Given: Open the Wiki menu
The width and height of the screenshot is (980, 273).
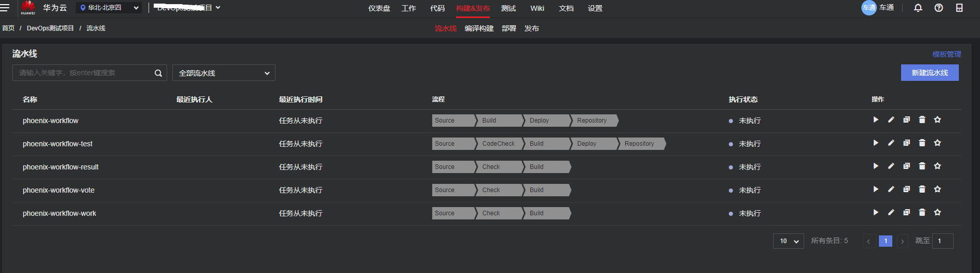Looking at the screenshot, I should click(x=537, y=8).
